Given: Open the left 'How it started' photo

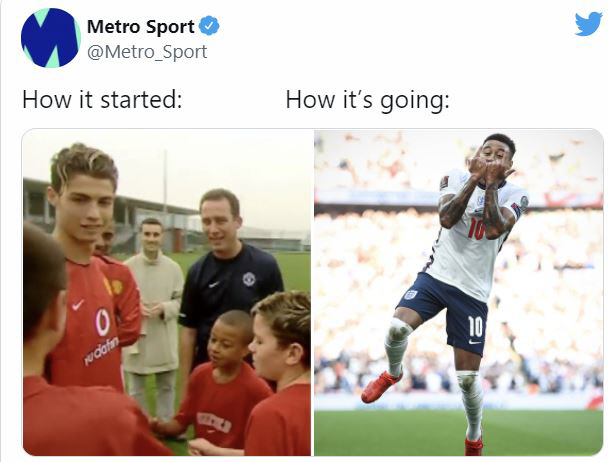Looking at the screenshot, I should [167, 292].
